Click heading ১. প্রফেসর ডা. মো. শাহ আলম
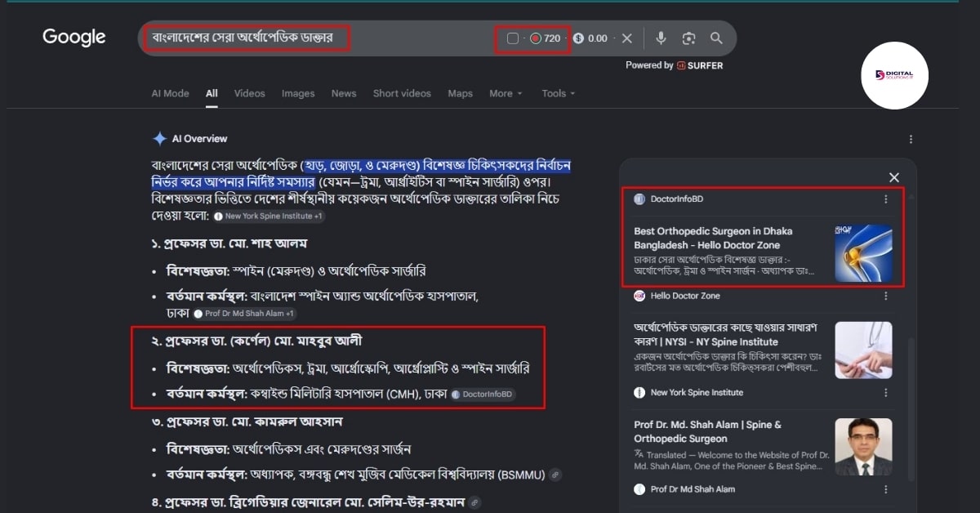The width and height of the screenshot is (980, 513). point(229,244)
